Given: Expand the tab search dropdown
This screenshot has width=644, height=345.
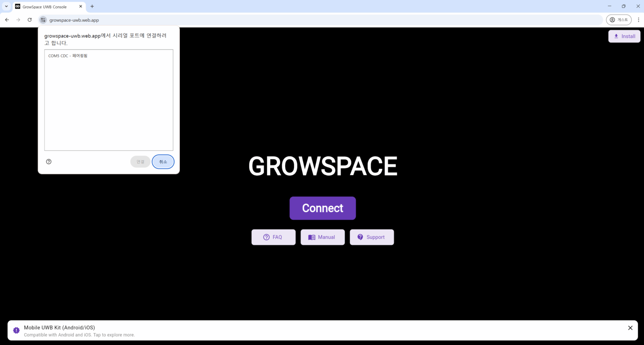Looking at the screenshot, I should pos(6,6).
